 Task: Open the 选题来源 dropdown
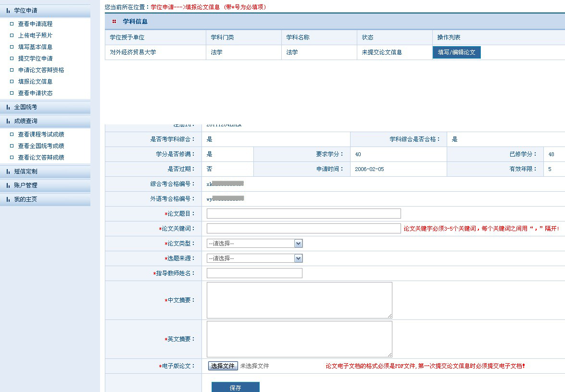tap(255, 258)
